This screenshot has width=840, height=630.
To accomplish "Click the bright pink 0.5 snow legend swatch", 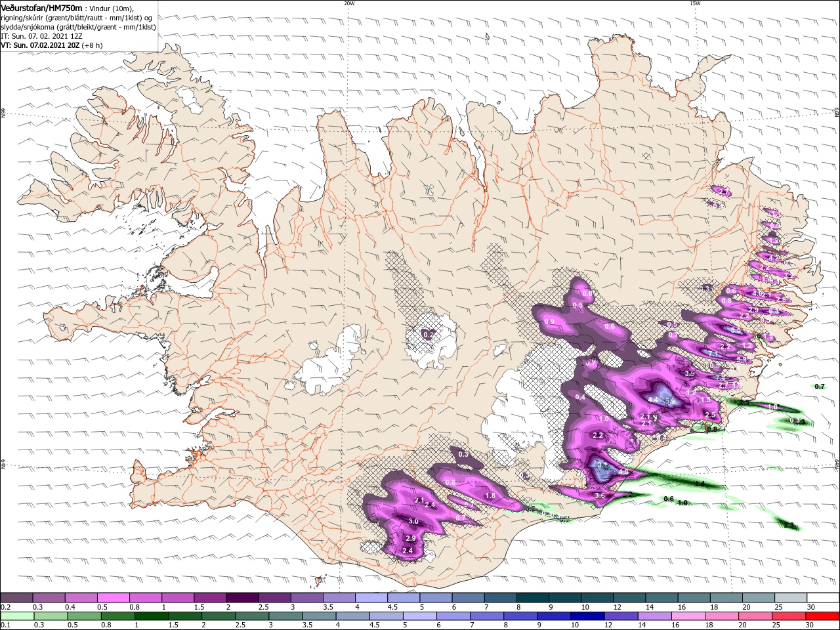I will tap(114, 598).
